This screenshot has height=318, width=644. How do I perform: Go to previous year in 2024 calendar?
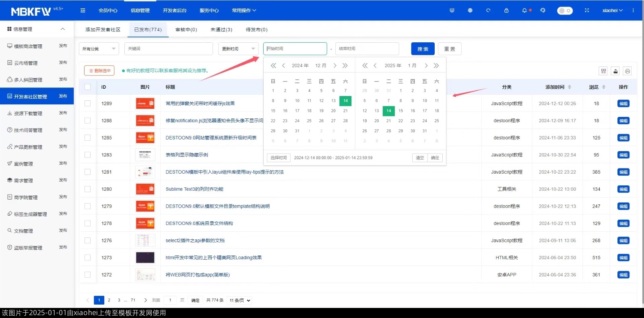coord(273,66)
